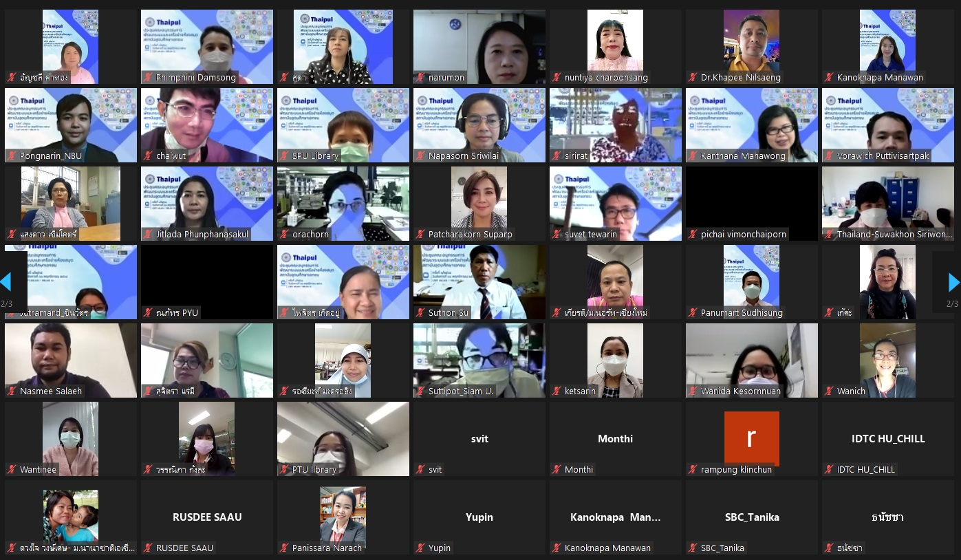
Task: Click muted mic icon beside IDTC HU_CHILL
Action: (x=829, y=470)
